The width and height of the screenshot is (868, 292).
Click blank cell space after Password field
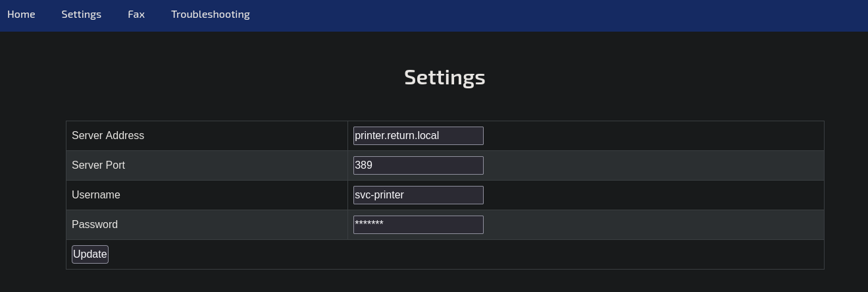[653, 225]
